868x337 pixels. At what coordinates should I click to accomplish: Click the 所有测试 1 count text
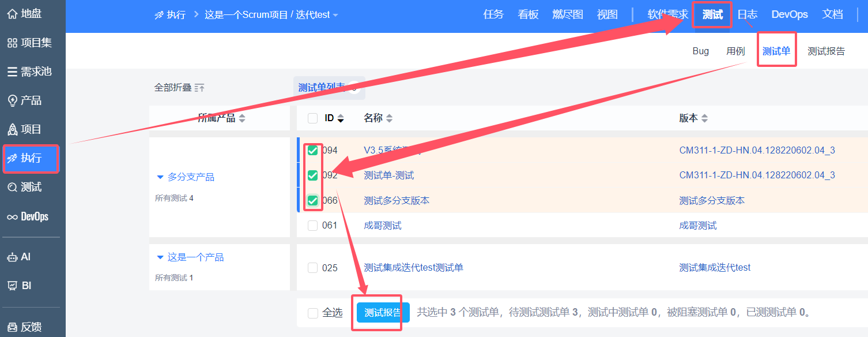[x=174, y=278]
